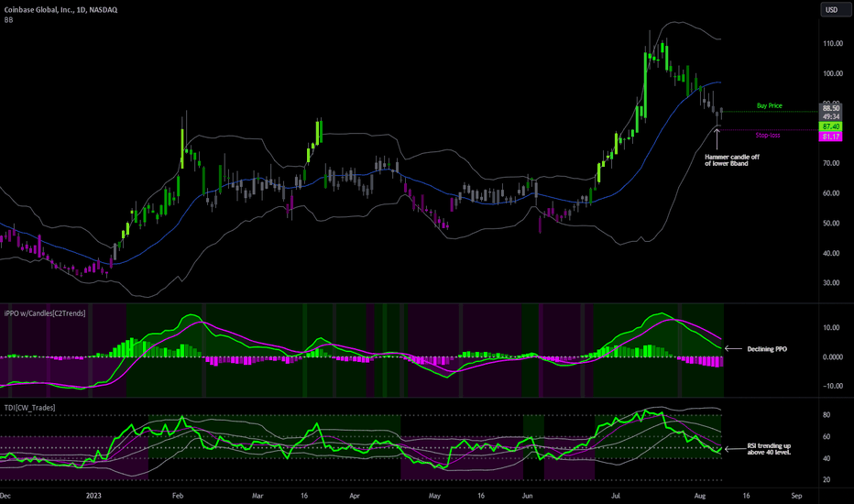Click the magenta 81.17 stop-loss price tag
The image size is (854, 504).
(830, 137)
